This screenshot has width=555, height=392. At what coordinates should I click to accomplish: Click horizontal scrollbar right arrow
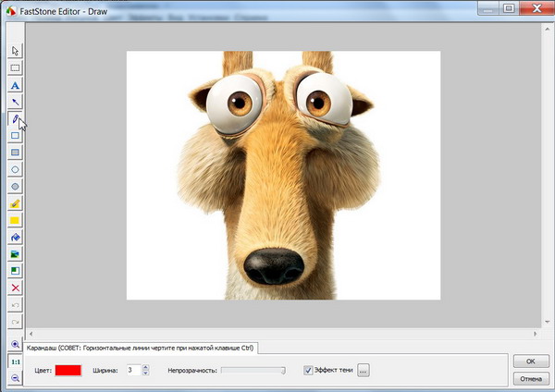(x=535, y=333)
